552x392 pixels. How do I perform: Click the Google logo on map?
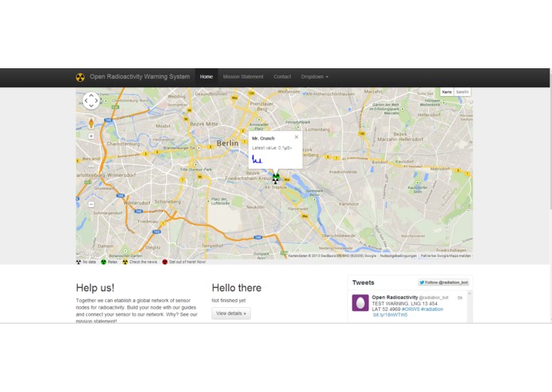pyautogui.click(x=87, y=254)
